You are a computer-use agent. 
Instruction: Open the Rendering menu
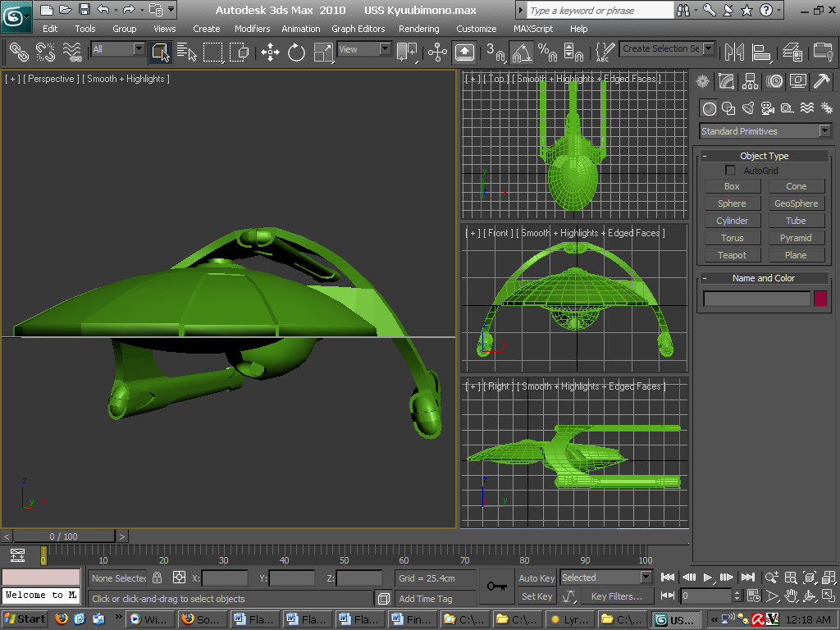coord(419,29)
